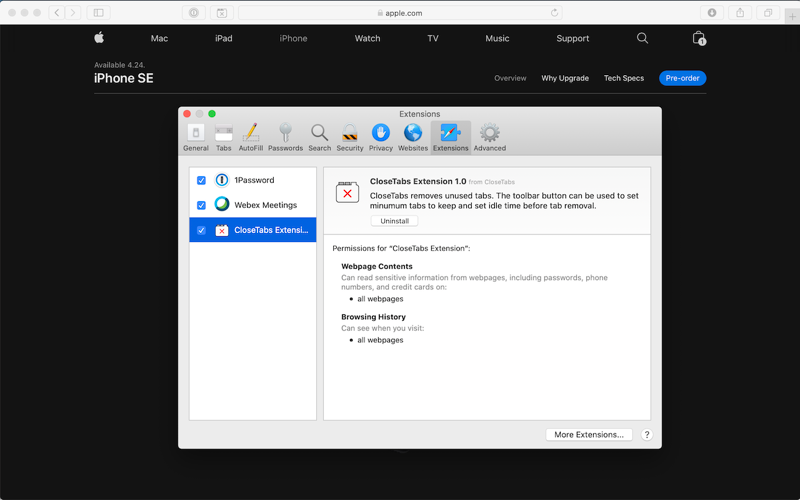Click the Uninstall button
800x500 pixels.
point(394,221)
